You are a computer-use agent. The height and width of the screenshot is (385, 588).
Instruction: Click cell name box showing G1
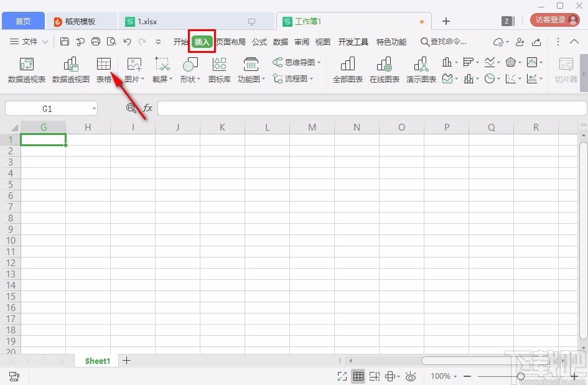pos(47,108)
